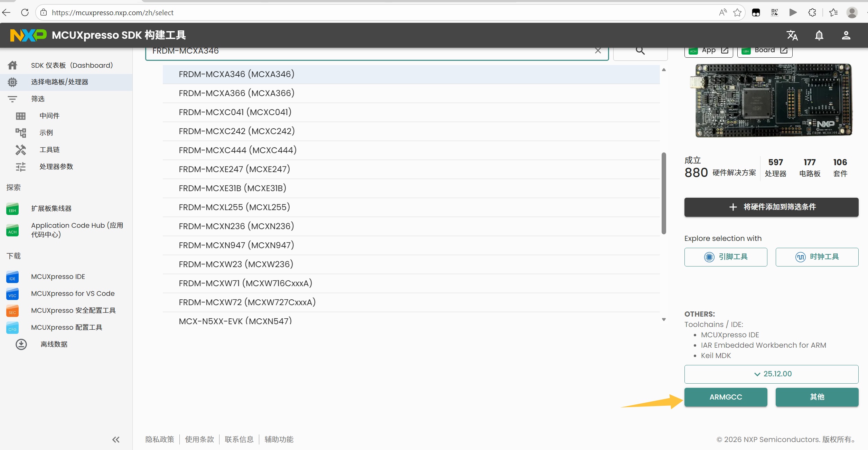This screenshot has height=450, width=868.
Task: Open MCUXpresso 安全配置工具 link
Action: point(66,310)
